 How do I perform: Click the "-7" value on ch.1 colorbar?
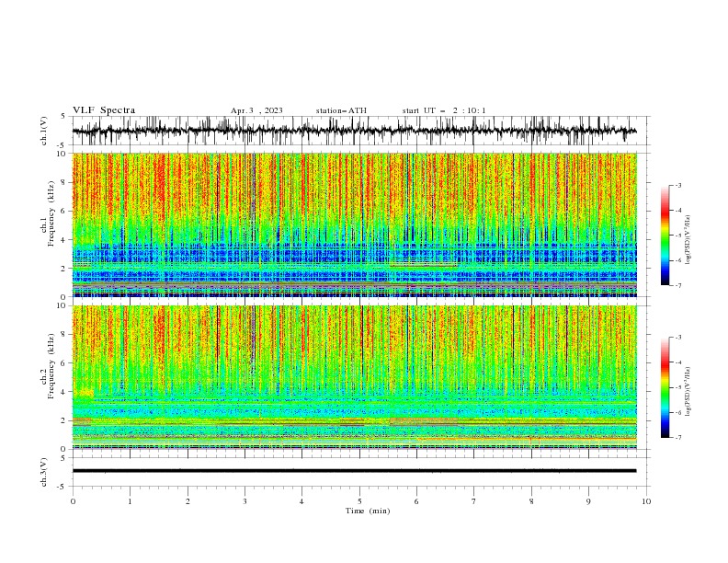(x=677, y=285)
